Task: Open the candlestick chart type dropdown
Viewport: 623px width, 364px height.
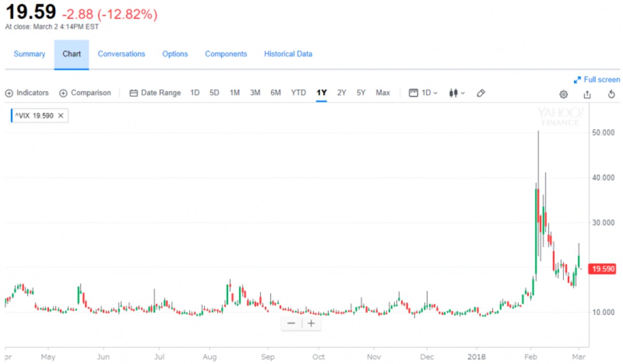Action: click(x=457, y=93)
